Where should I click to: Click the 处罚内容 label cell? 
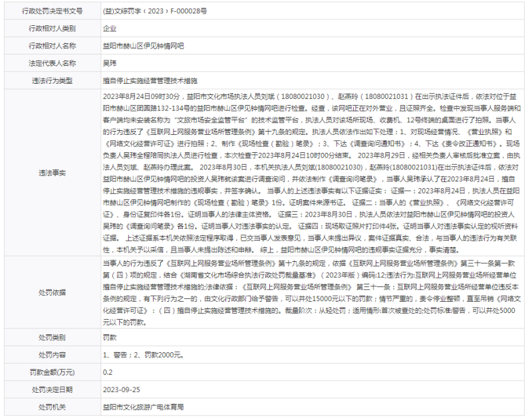(52, 355)
